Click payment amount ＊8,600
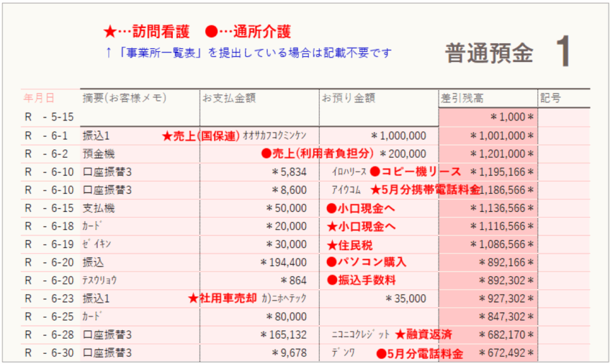The height and width of the screenshot is (364, 610). pyautogui.click(x=289, y=190)
